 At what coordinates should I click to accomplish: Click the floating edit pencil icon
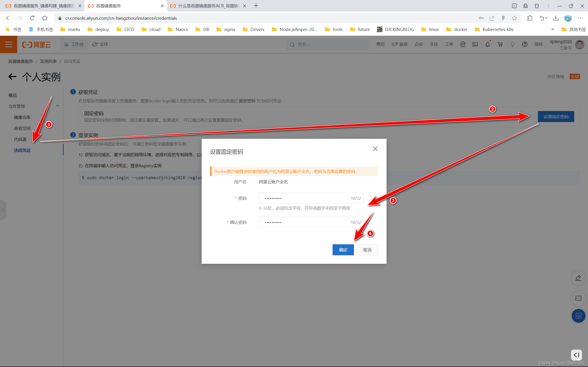tap(578, 278)
